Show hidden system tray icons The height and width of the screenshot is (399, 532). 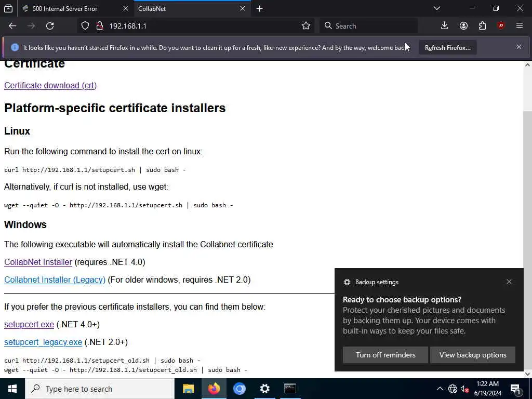tap(440, 389)
